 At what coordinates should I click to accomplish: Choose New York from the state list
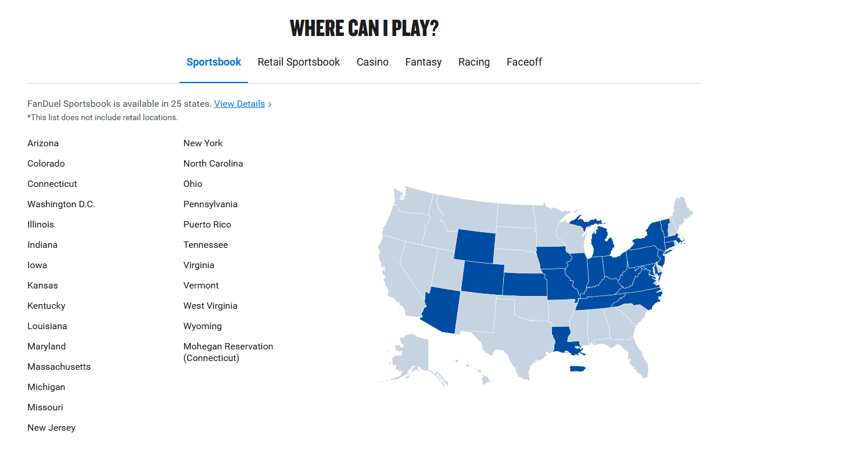tap(203, 143)
